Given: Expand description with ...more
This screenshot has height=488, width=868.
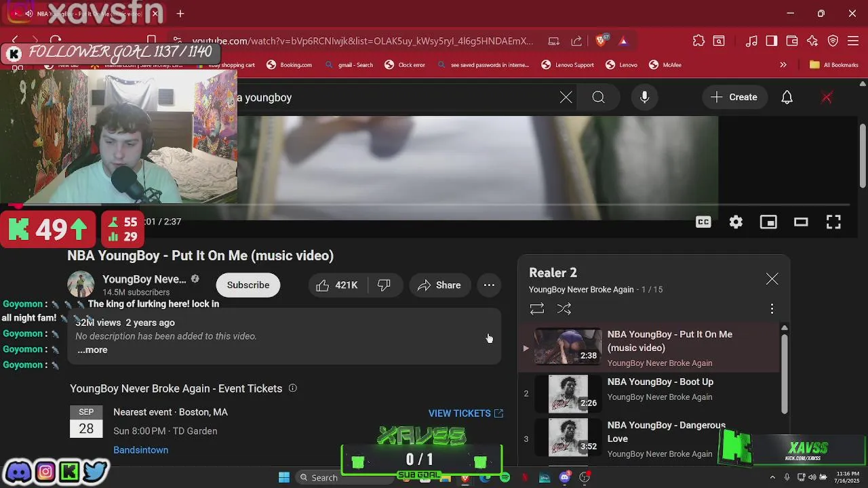Looking at the screenshot, I should [92, 350].
